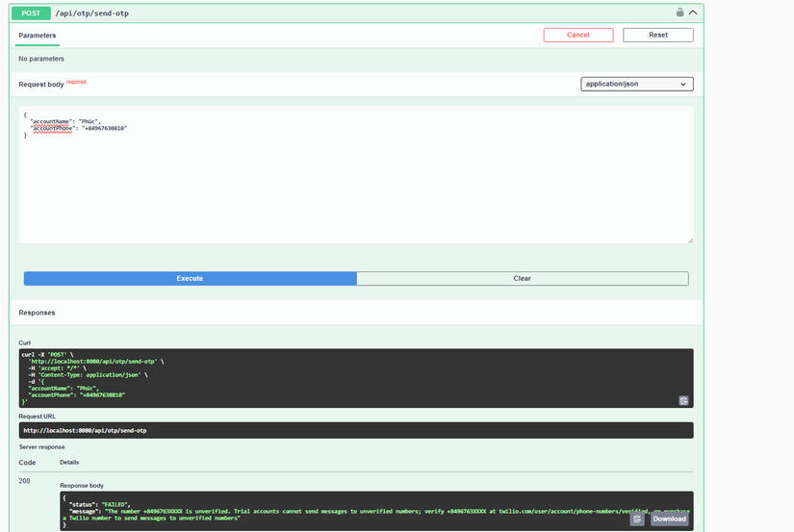The width and height of the screenshot is (794, 532).
Task: Open the application/json content type dropdown
Action: point(636,84)
